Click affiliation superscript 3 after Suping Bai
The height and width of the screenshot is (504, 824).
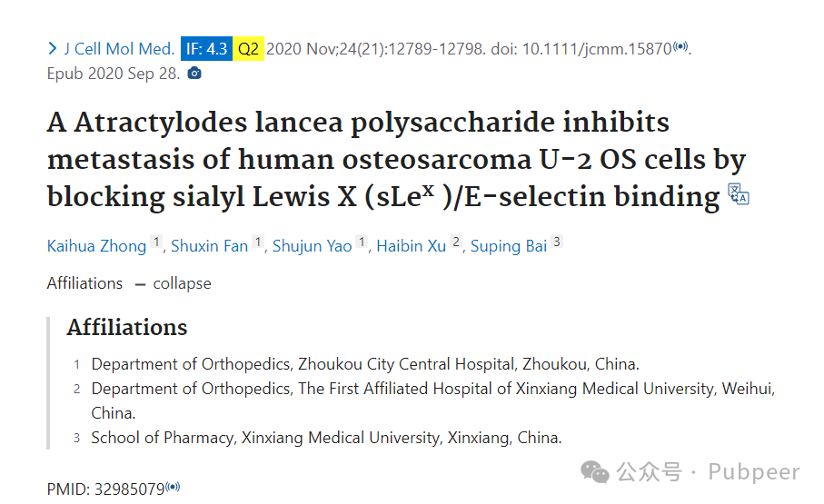pyautogui.click(x=557, y=242)
